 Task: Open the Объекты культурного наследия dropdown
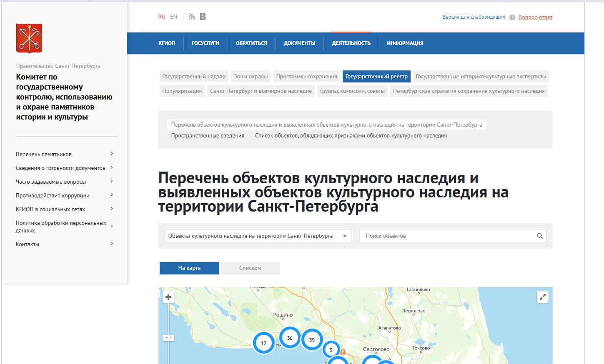point(258,236)
